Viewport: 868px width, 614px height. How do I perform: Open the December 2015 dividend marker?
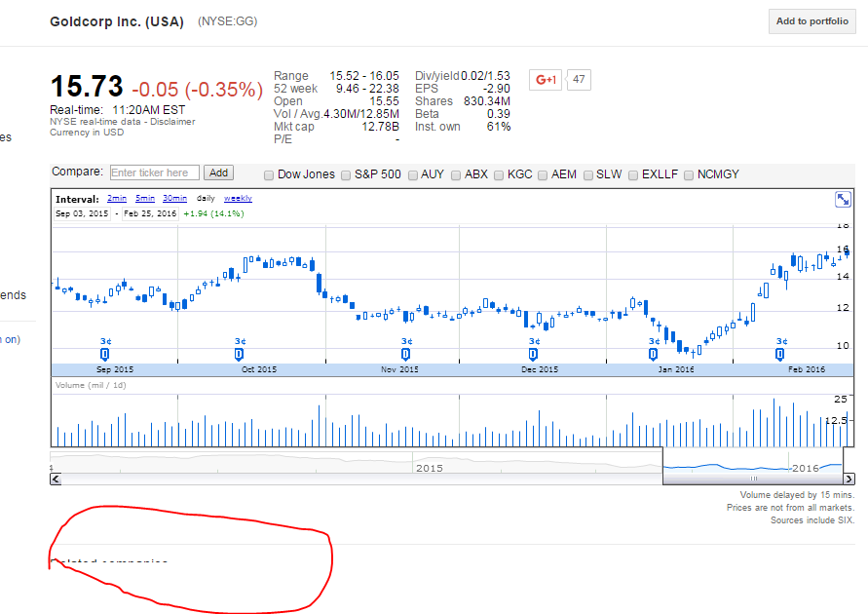pyautogui.click(x=533, y=354)
